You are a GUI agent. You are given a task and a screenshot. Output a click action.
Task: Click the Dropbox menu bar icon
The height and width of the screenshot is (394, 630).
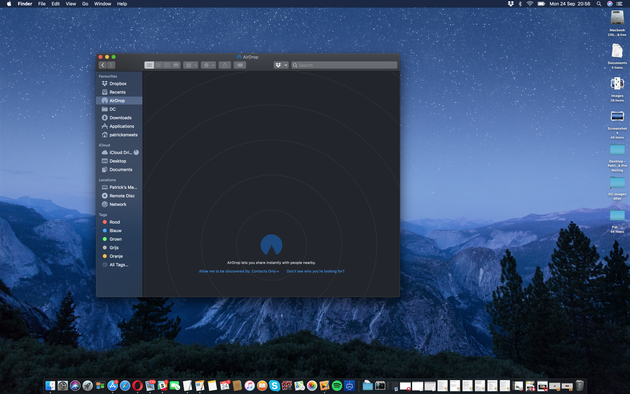point(511,4)
